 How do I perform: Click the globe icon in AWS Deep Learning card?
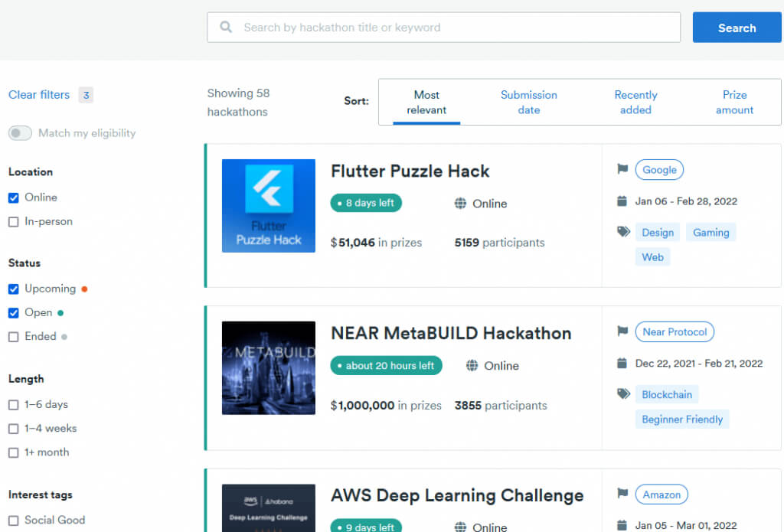tap(460, 527)
